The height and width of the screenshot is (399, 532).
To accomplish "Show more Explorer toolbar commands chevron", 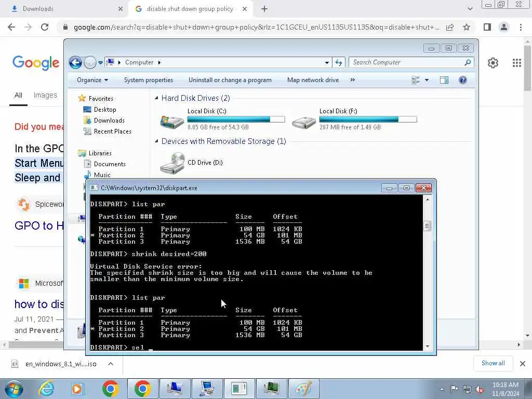I will [x=353, y=80].
